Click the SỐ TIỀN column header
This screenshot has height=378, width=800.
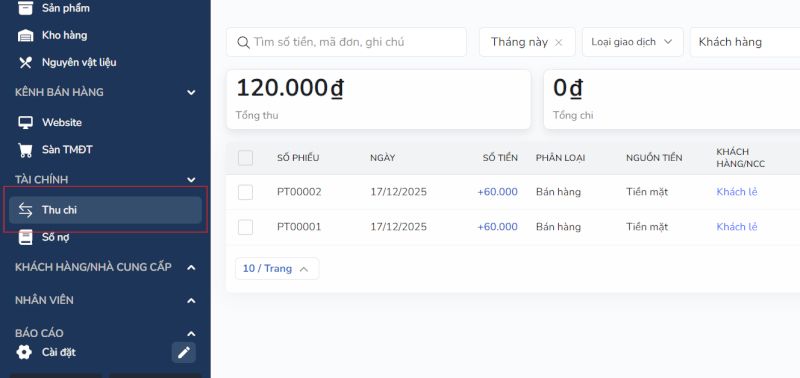click(500, 158)
